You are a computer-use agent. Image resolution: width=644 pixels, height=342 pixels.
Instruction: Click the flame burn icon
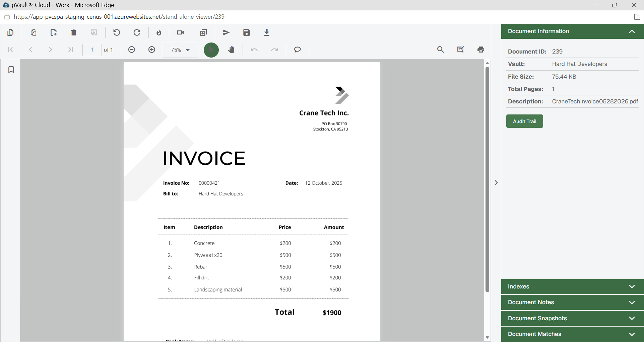point(159,32)
